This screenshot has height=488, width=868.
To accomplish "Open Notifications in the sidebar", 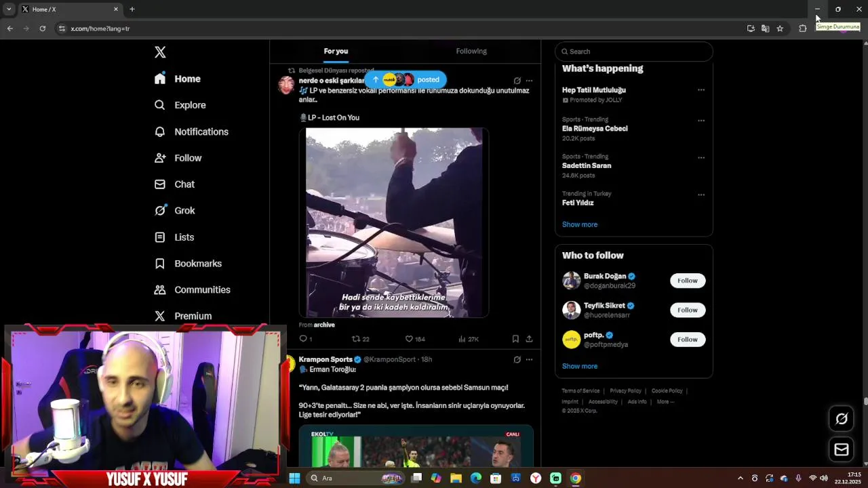I will 191,131.
